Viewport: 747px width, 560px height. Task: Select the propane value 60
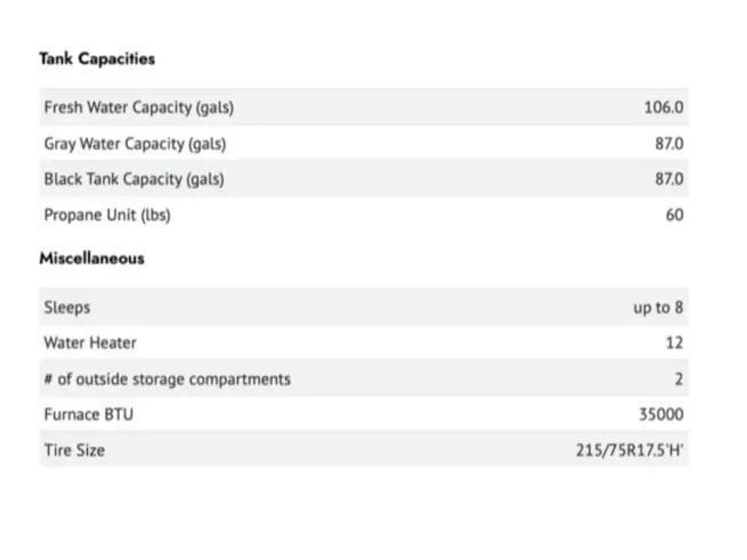pos(674,215)
